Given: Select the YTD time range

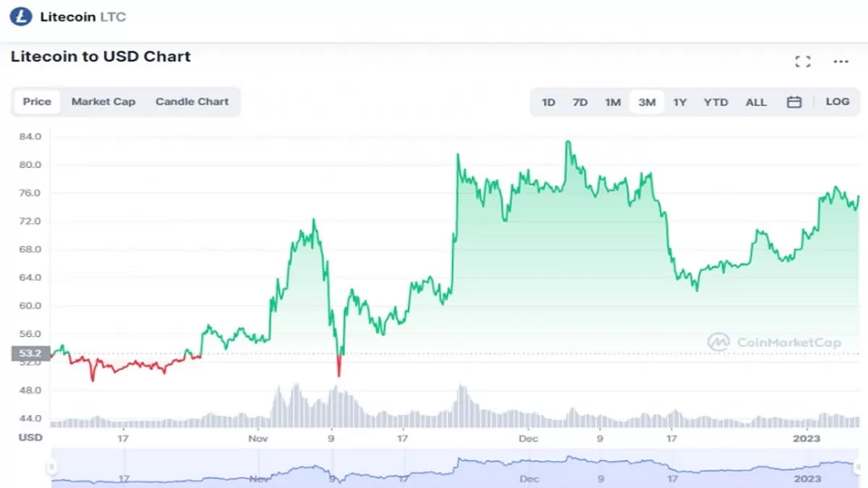Looking at the screenshot, I should point(715,102).
